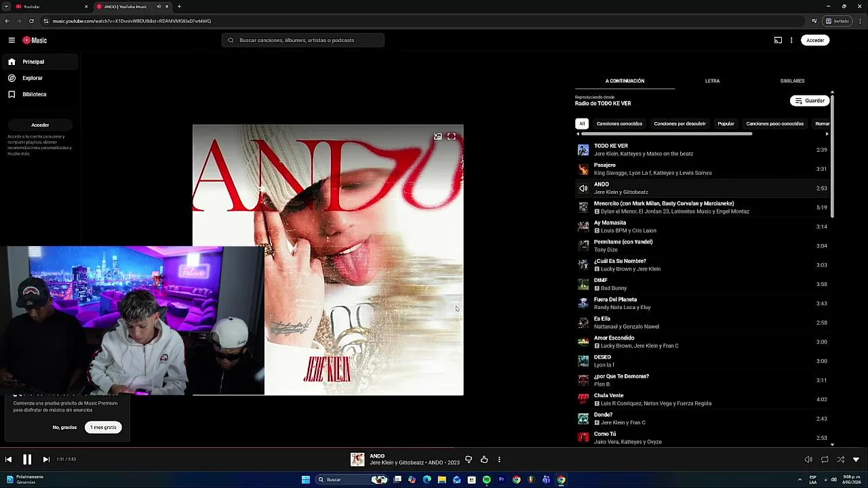Play Amor Escondido from the queue
The width and height of the screenshot is (868, 488).
[703, 342]
